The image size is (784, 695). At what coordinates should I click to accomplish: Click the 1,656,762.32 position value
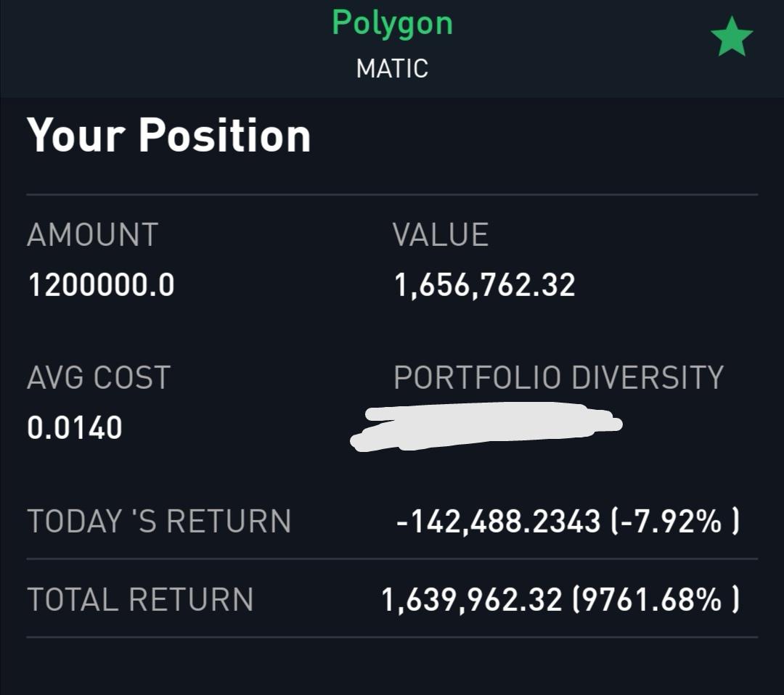click(x=484, y=285)
